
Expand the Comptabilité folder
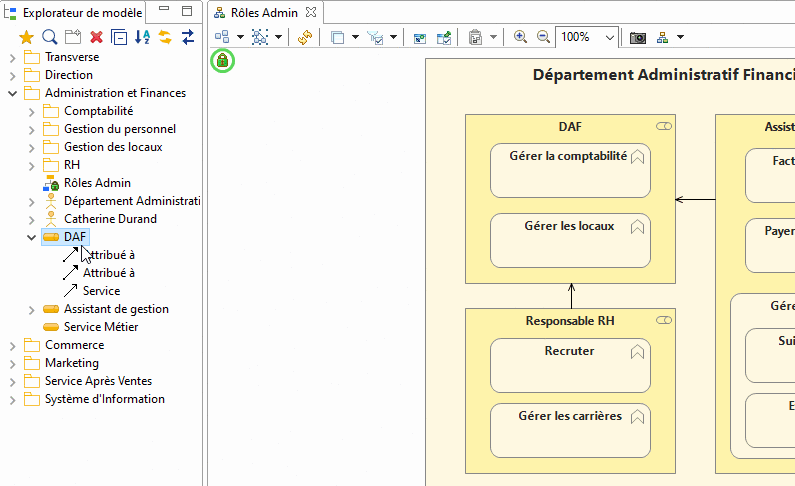(31, 111)
